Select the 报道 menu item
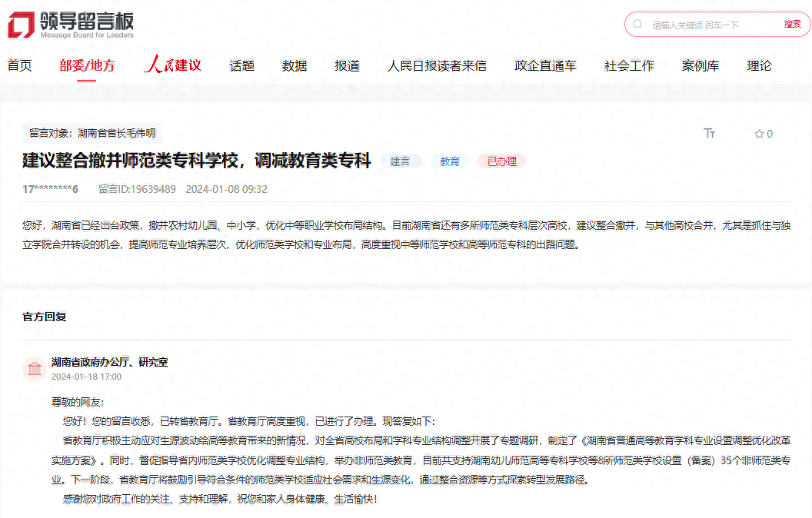This screenshot has height=518, width=812. tap(347, 65)
